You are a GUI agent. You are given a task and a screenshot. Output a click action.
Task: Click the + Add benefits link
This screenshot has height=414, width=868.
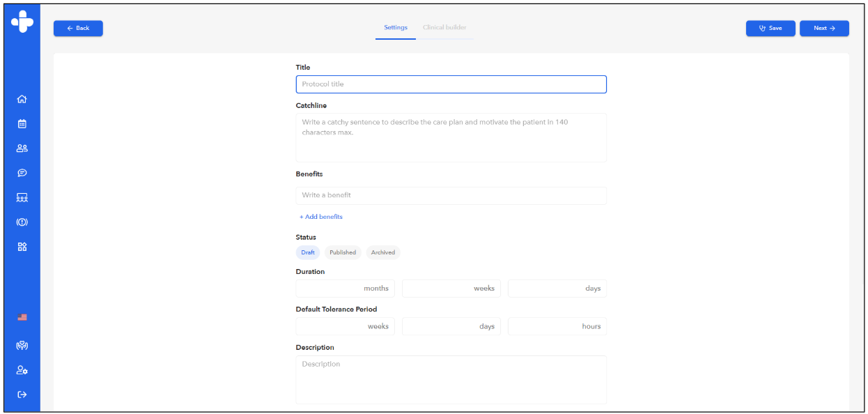pos(321,217)
